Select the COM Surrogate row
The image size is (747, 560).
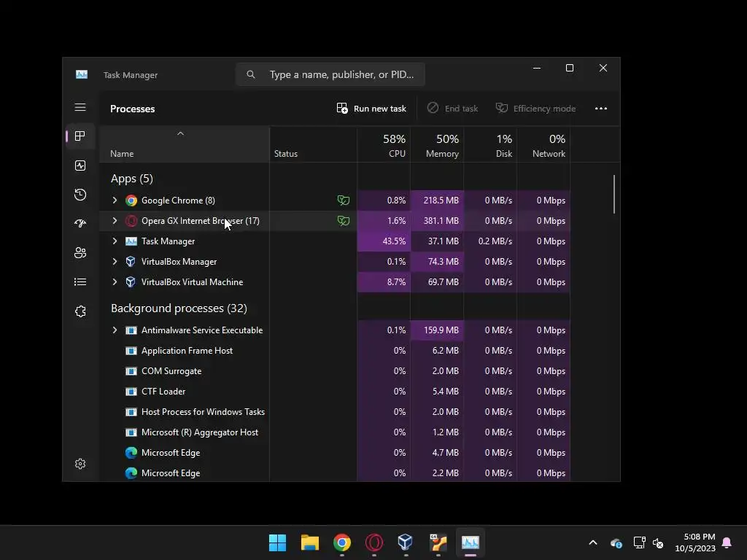(334, 371)
